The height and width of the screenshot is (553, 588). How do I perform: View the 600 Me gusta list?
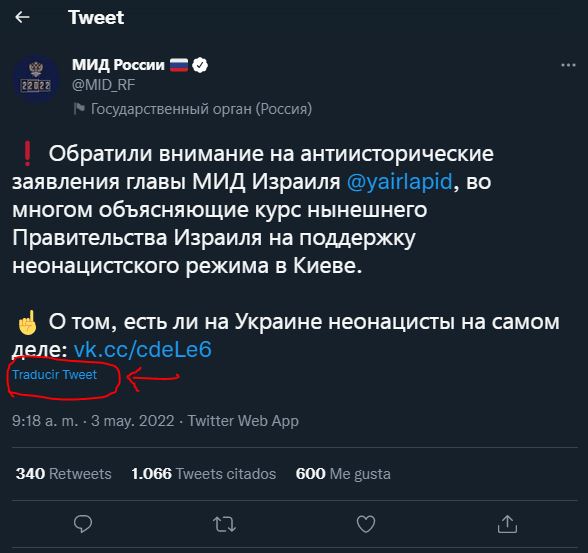[x=343, y=474]
